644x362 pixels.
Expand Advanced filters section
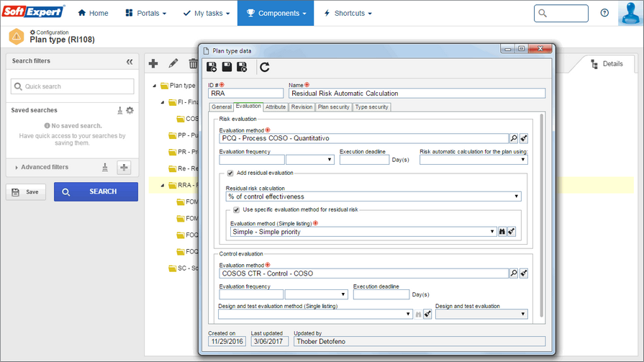pos(41,167)
